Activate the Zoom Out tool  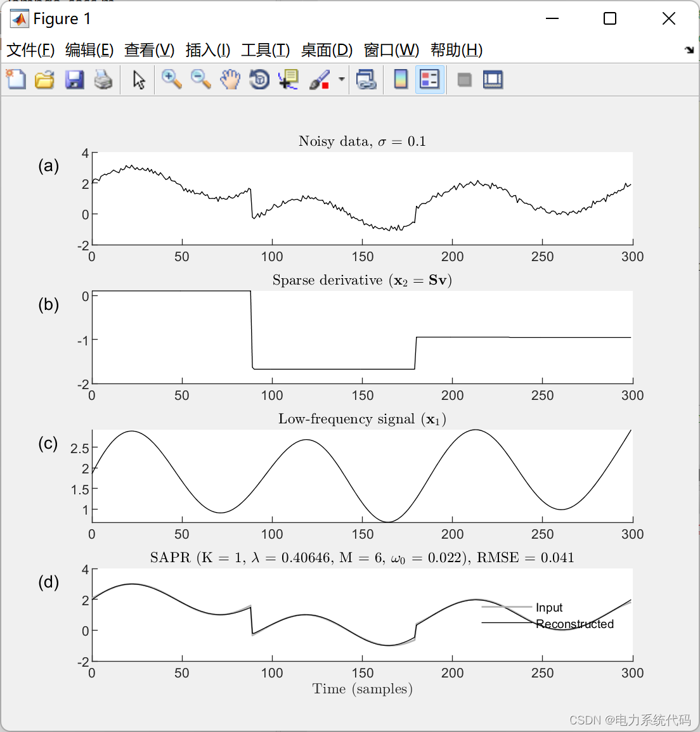[200, 79]
